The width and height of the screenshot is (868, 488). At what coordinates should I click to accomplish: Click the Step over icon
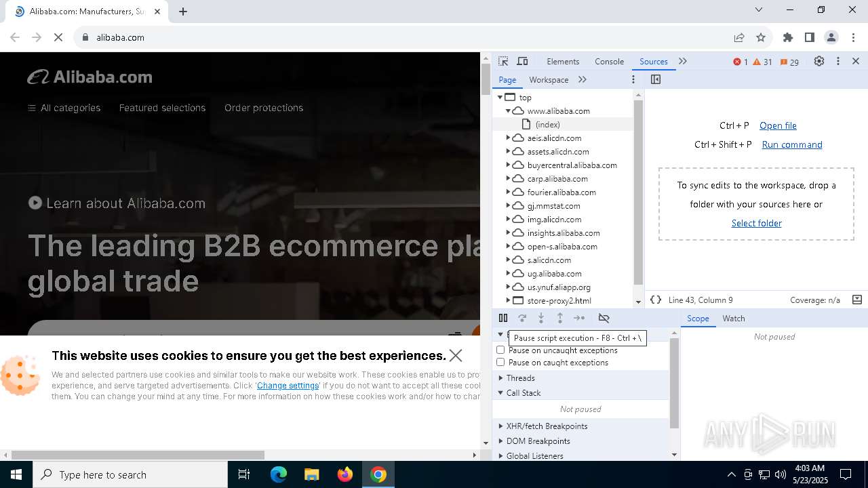click(522, 318)
